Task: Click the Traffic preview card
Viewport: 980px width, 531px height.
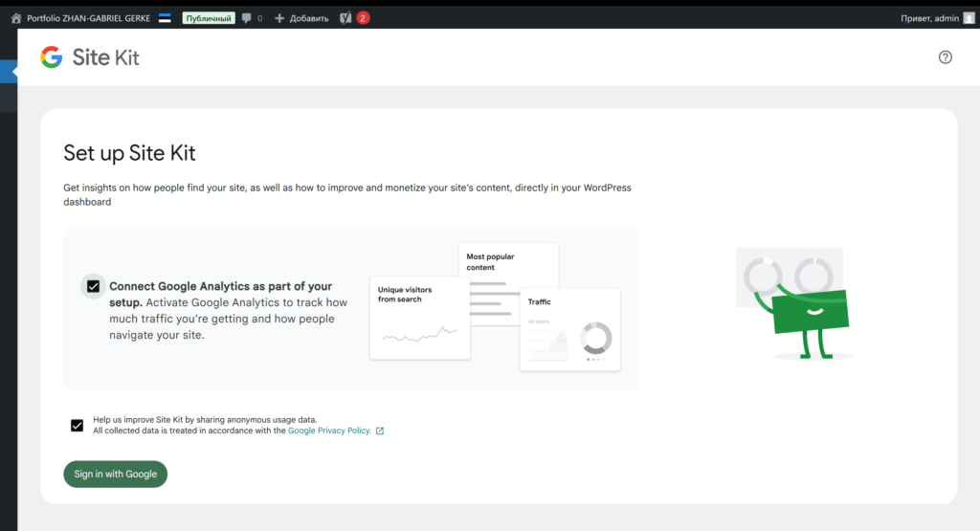Action: coord(570,329)
